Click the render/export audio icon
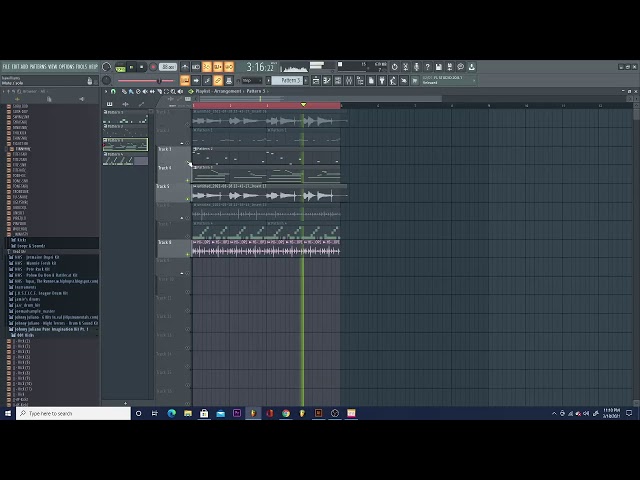 (449, 67)
